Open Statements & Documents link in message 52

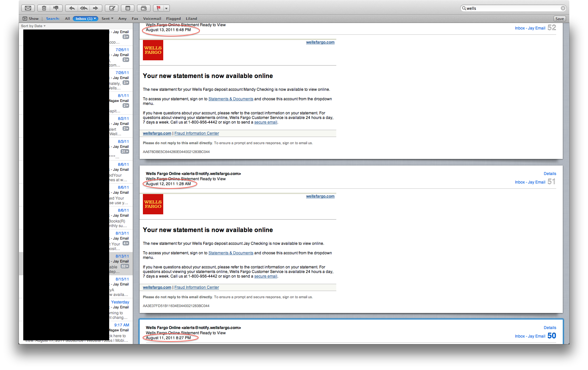231,99
